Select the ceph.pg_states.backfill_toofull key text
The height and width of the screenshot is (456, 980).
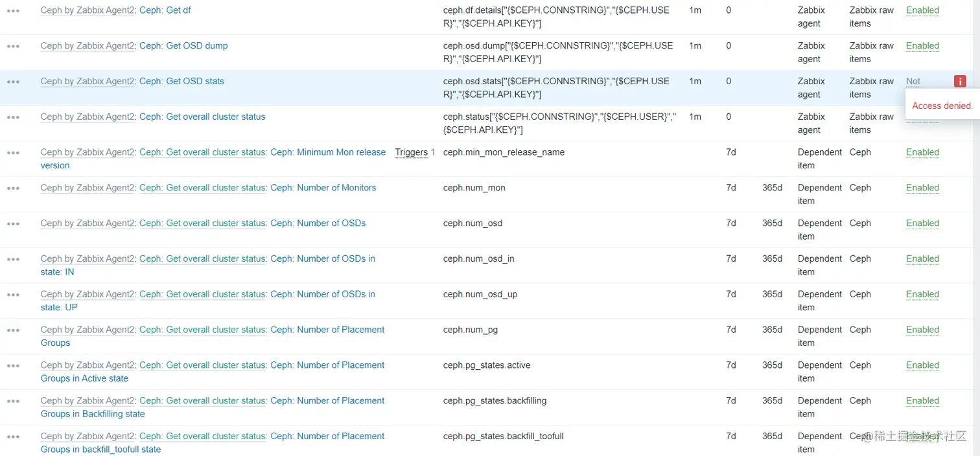[x=503, y=437]
